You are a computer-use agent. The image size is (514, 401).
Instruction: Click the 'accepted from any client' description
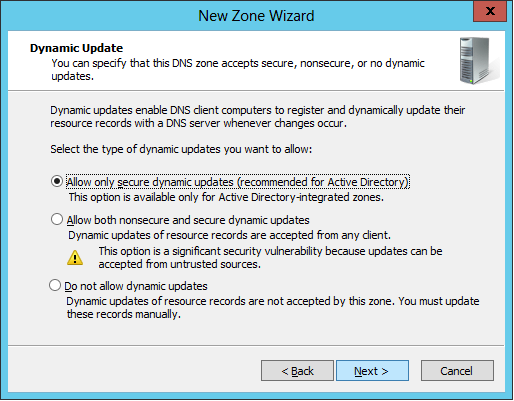[229, 235]
